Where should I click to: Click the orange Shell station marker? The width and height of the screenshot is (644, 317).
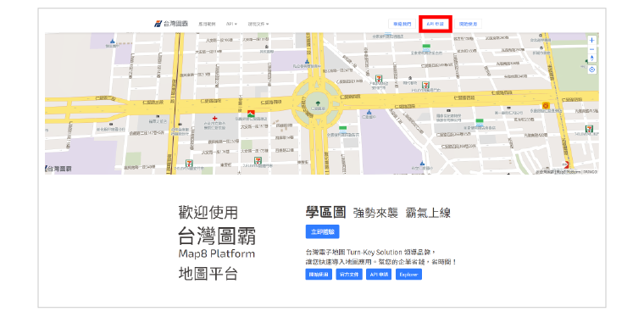(546, 106)
